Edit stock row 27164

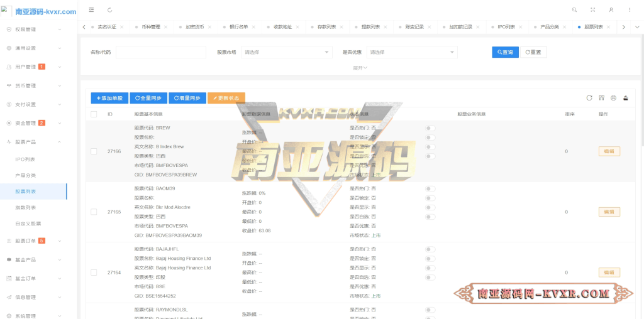(x=609, y=273)
